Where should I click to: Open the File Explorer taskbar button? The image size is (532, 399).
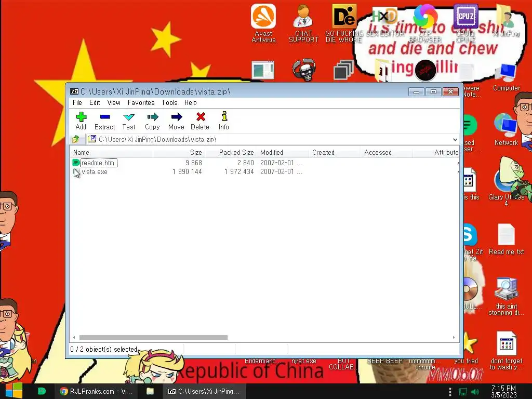(x=150, y=391)
